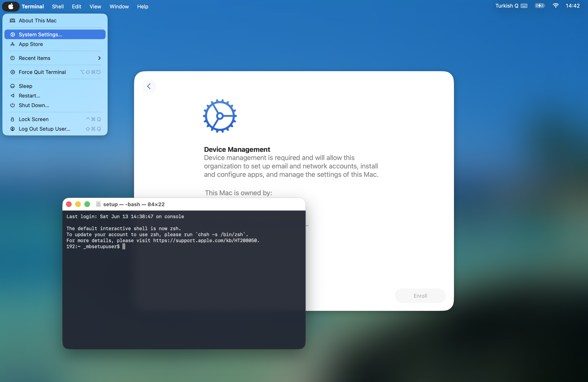Click 'Last login' line in Terminal
Image resolution: width=588 pixels, height=382 pixels.
[125, 217]
